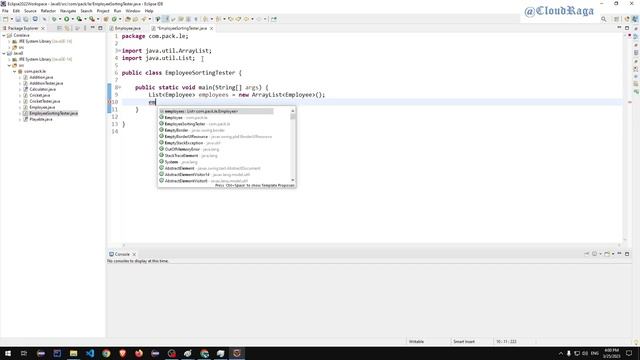The width and height of the screenshot is (640, 360).
Task: Expand the Addition.java node
Action: pos(20,78)
